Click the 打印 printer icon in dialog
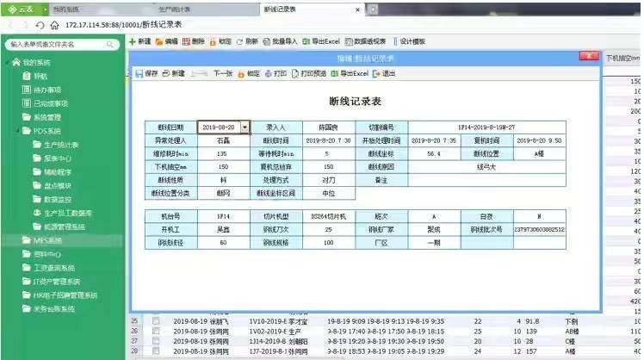The height and width of the screenshot is (360, 644). coord(269,73)
